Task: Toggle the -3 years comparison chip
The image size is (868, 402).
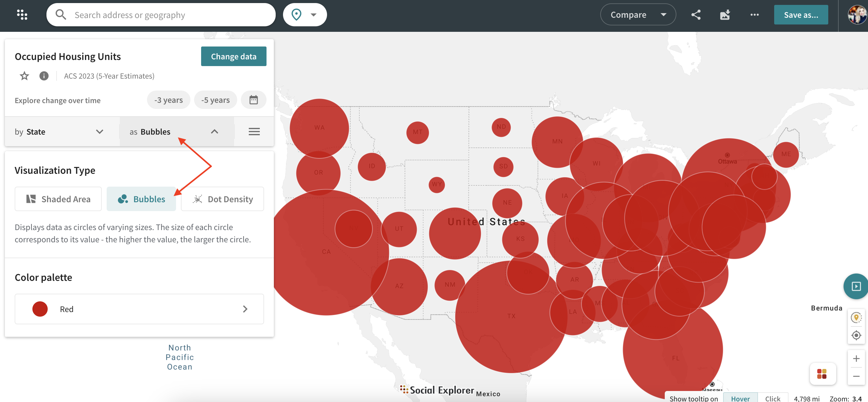Action: 168,100
